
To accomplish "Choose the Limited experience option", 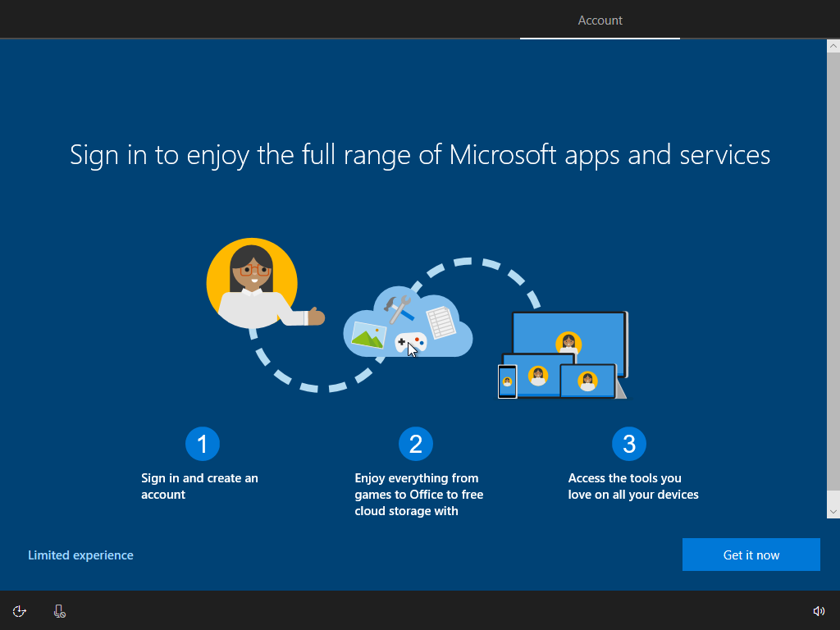I will [x=80, y=555].
